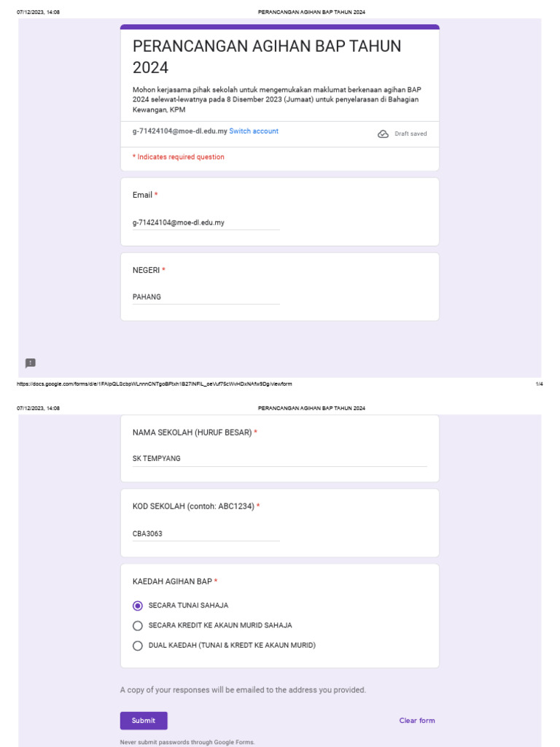Click the Draft saved cloud icon

(383, 134)
